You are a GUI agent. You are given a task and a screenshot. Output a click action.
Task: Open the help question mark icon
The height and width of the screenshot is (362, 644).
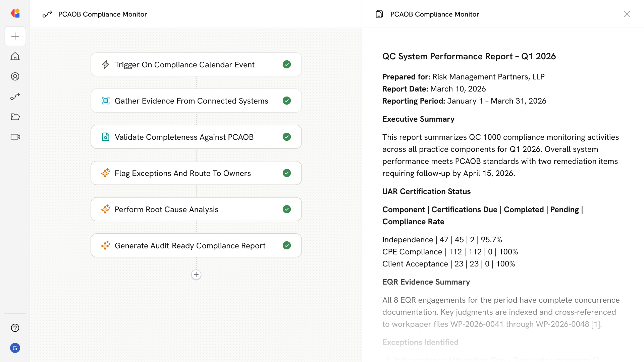click(x=15, y=328)
